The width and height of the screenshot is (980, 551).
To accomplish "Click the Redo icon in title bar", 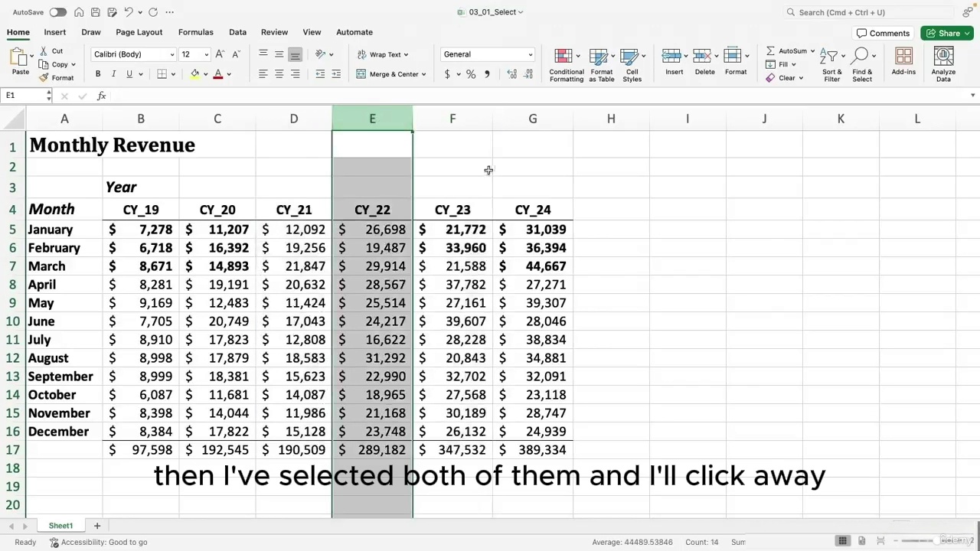I will coord(153,12).
